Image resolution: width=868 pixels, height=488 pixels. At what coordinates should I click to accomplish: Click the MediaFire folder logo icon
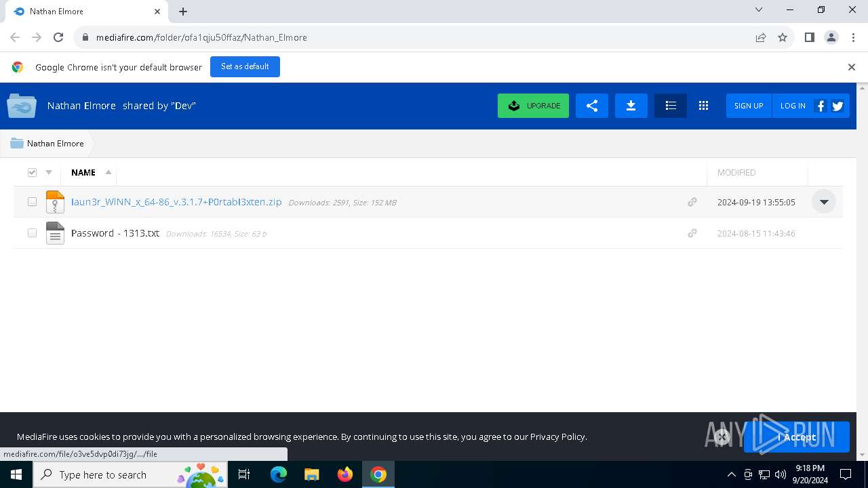coord(22,106)
